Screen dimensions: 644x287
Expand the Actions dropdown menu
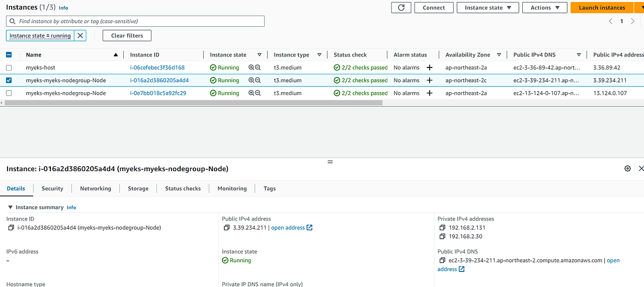(x=544, y=8)
